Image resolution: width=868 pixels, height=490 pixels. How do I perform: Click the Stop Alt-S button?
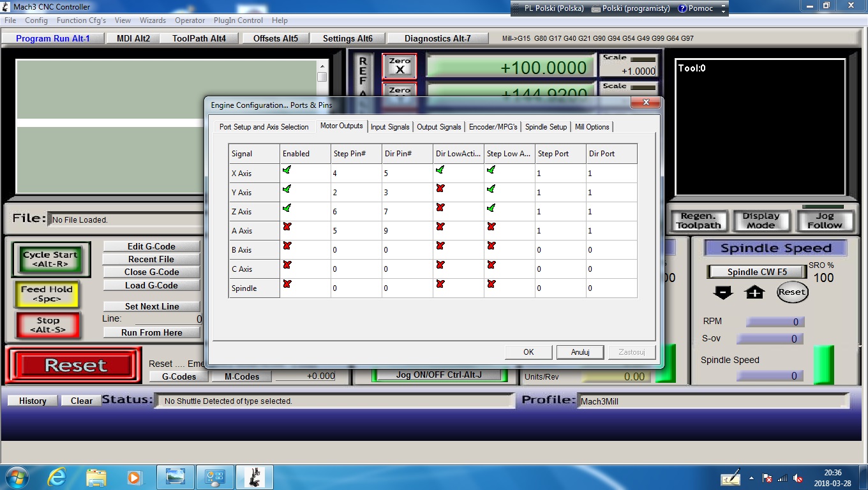click(x=48, y=325)
